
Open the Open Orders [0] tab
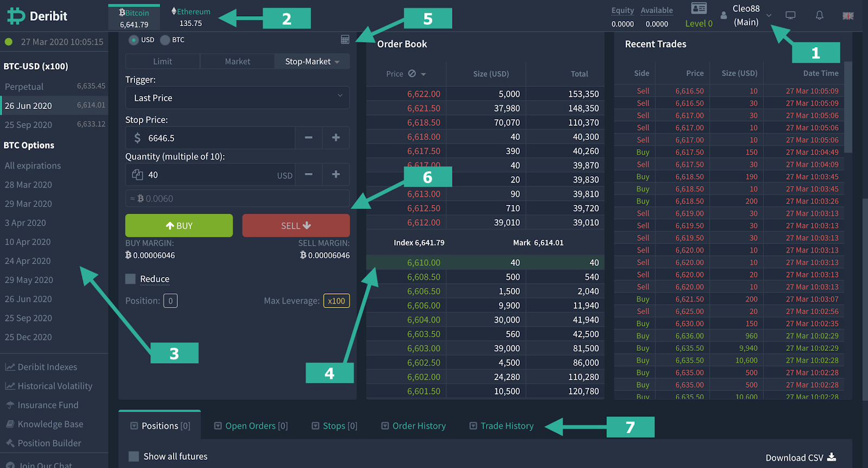(x=251, y=426)
